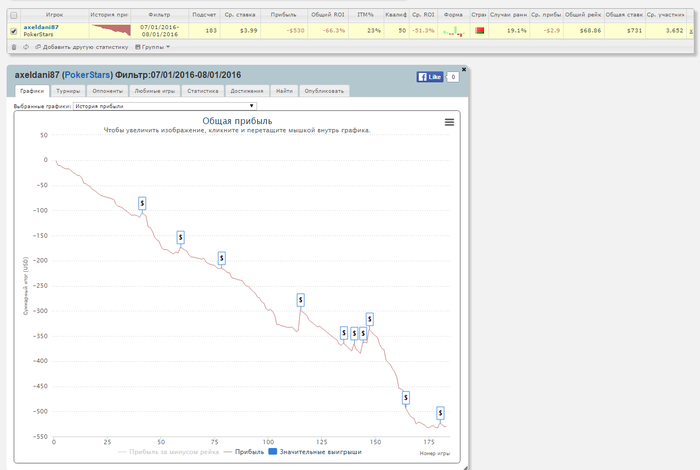The width and height of the screenshot is (700, 470).
Task: Uncheck the axeldani87 row checkbox
Action: (14, 31)
